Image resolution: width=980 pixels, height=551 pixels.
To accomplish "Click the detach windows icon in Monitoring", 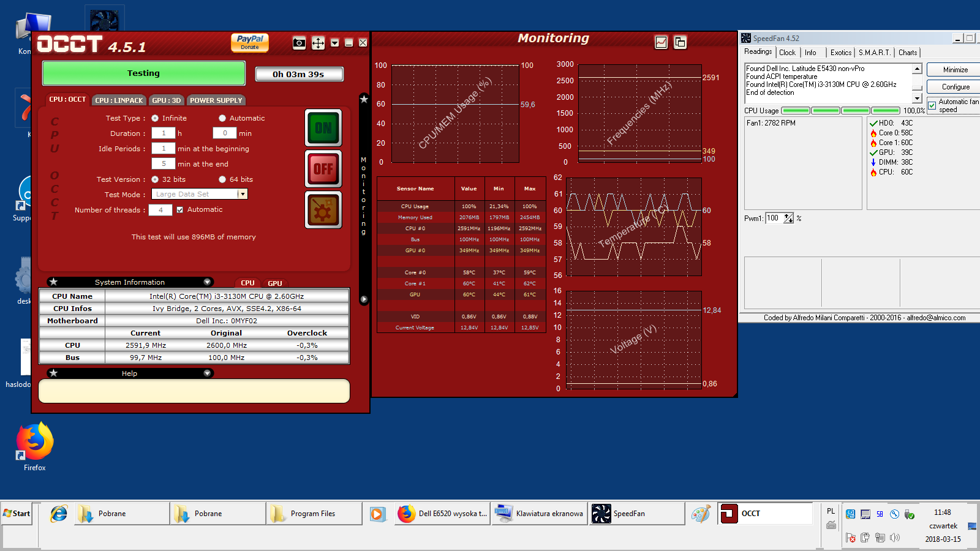I will pos(680,42).
